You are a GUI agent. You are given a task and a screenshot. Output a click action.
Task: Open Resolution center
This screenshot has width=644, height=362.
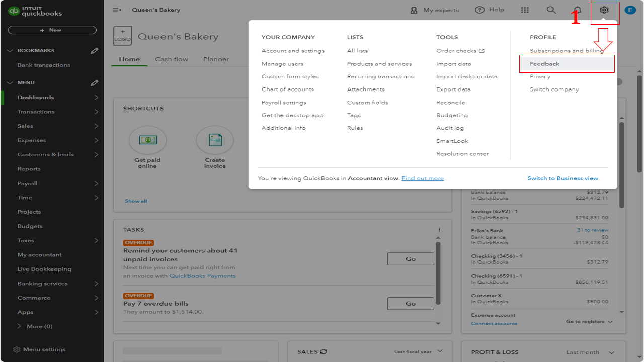[462, 154]
